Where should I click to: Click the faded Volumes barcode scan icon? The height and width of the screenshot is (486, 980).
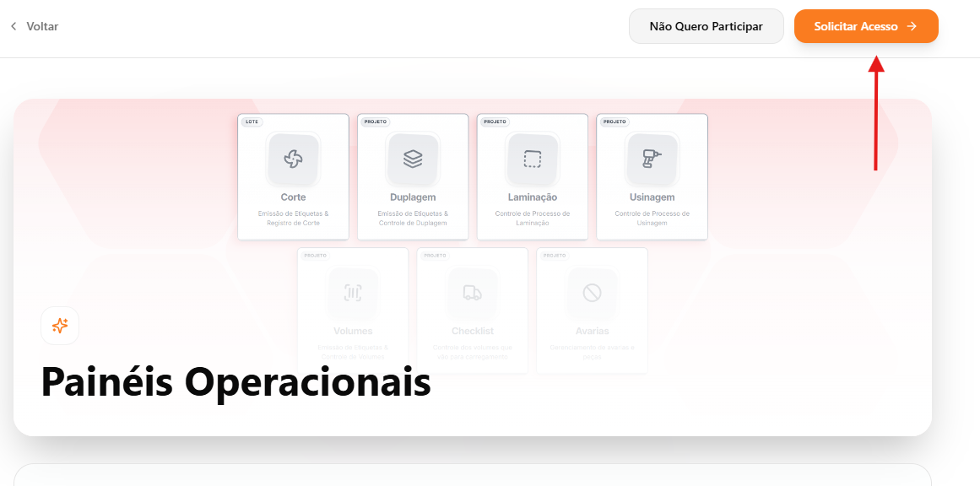tap(353, 293)
